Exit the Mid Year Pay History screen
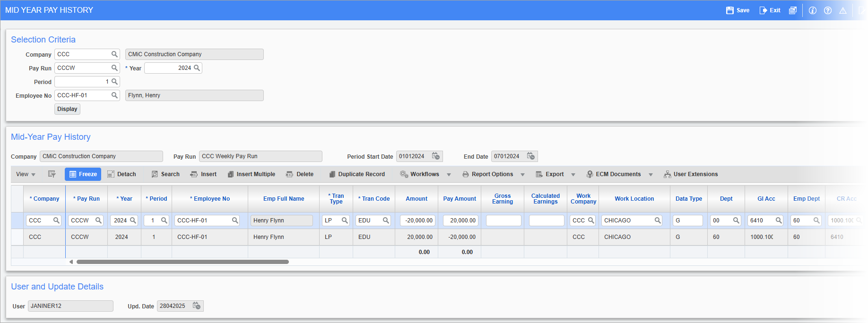Image resolution: width=868 pixels, height=323 pixels. (x=770, y=10)
